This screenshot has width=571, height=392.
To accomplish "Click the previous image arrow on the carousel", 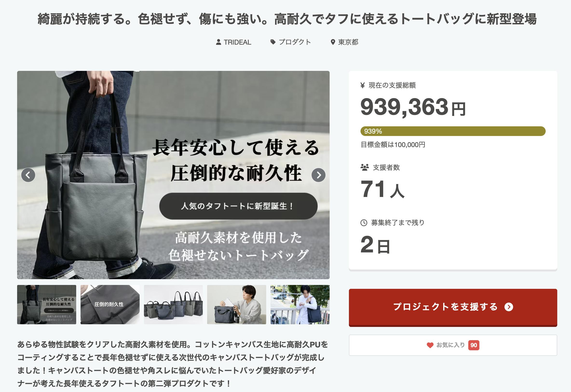I will pyautogui.click(x=28, y=175).
